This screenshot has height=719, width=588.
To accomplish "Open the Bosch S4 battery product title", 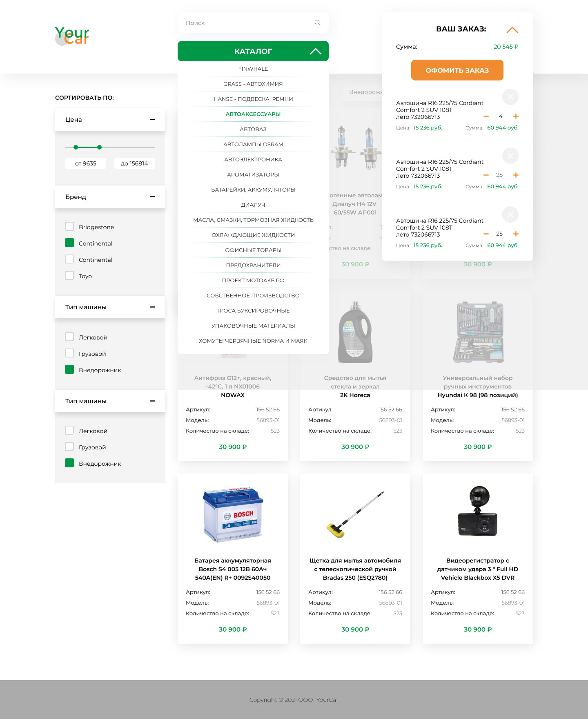I will (233, 569).
